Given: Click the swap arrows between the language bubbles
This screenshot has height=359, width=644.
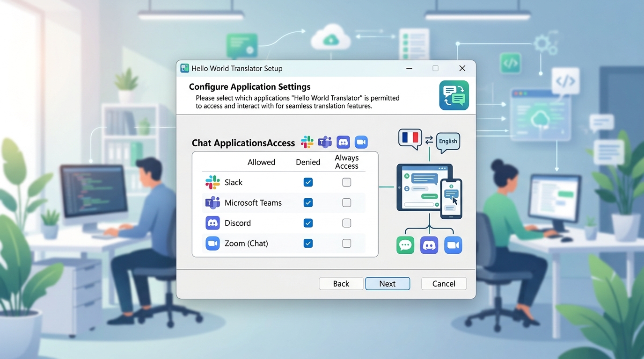Looking at the screenshot, I should 429,140.
